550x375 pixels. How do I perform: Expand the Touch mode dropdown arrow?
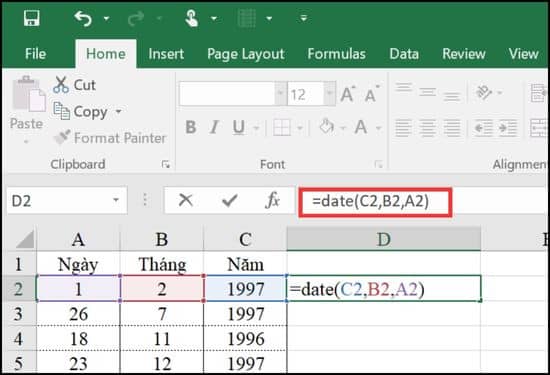coord(214,18)
